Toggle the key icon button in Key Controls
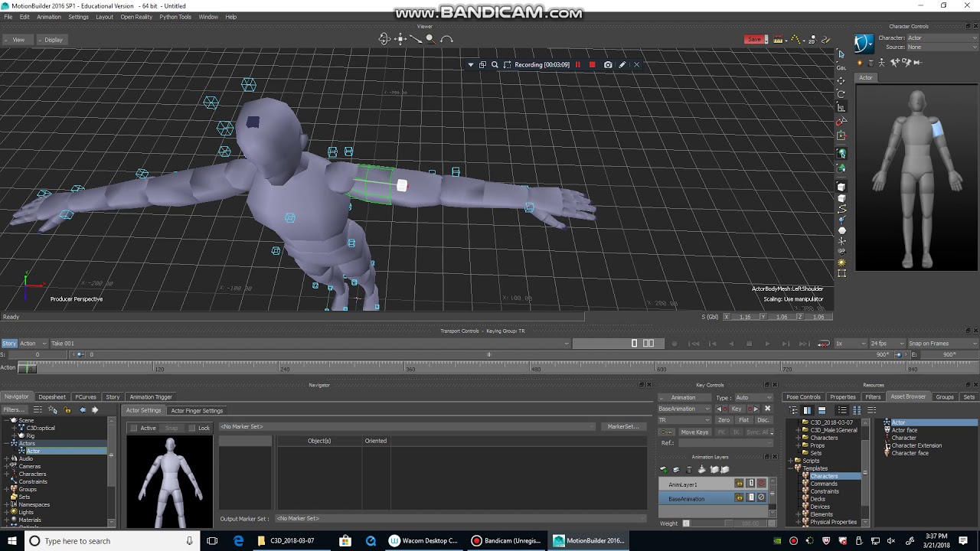 coord(667,432)
